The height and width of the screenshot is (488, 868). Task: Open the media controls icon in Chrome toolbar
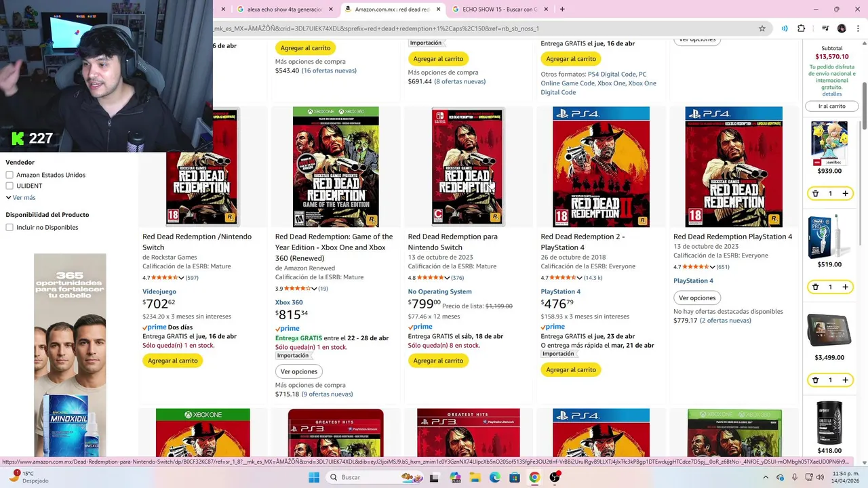point(825,28)
